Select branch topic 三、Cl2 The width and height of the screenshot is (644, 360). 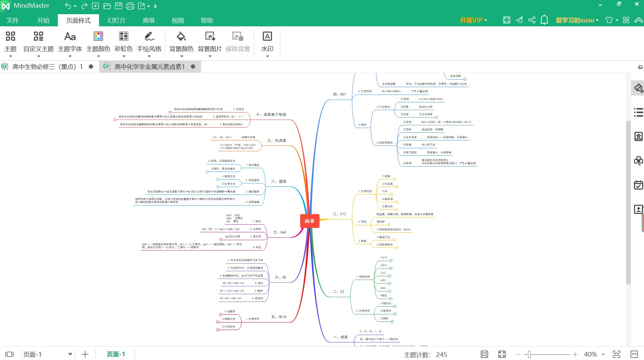[x=339, y=214]
